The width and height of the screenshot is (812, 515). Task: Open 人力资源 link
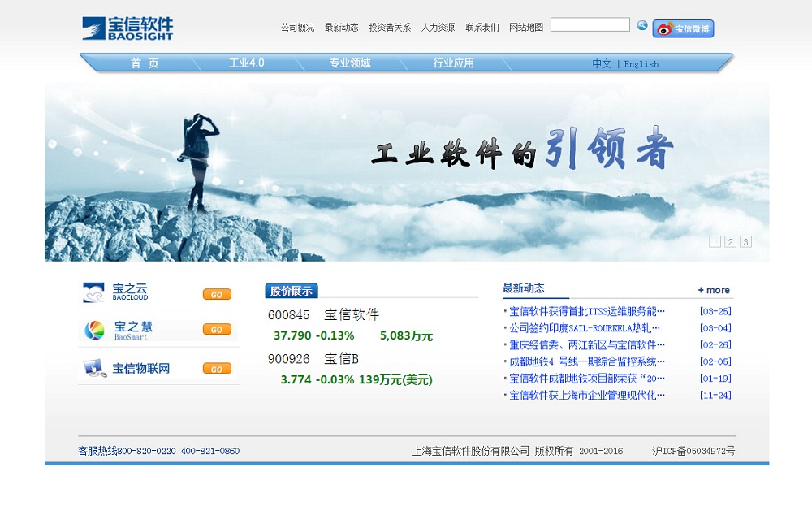tap(438, 28)
